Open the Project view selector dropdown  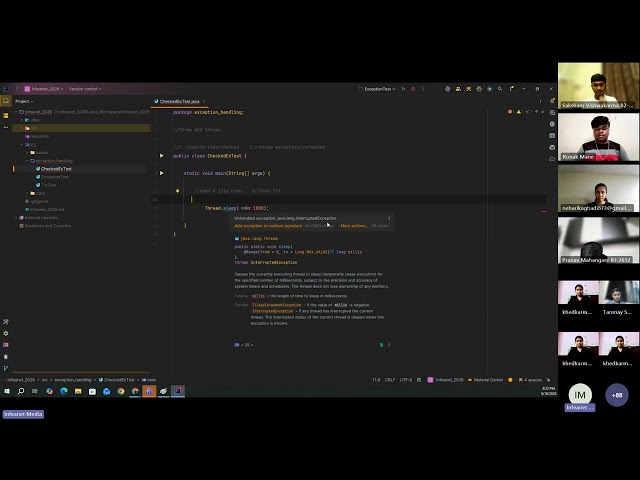(24, 101)
